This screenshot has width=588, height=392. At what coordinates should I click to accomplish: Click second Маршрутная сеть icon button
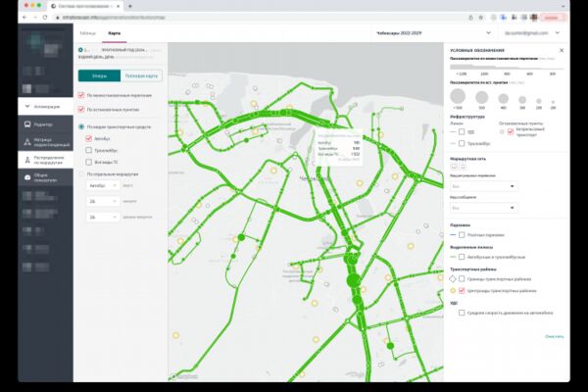pyautogui.click(x=463, y=167)
